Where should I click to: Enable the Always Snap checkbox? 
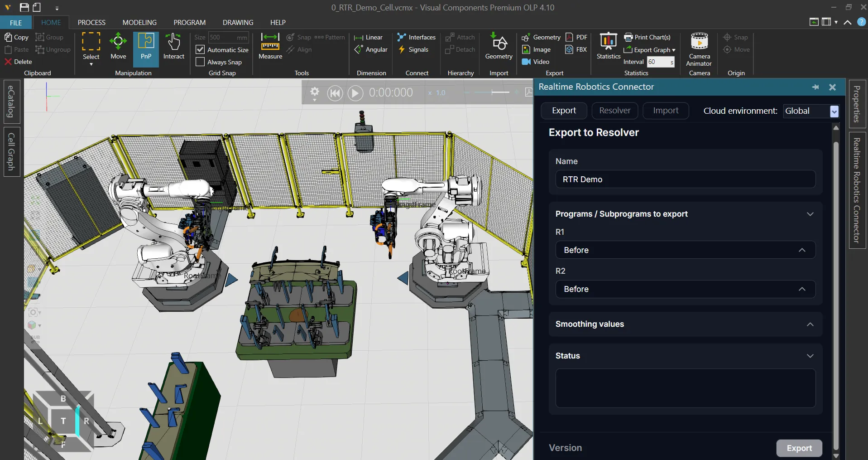200,62
